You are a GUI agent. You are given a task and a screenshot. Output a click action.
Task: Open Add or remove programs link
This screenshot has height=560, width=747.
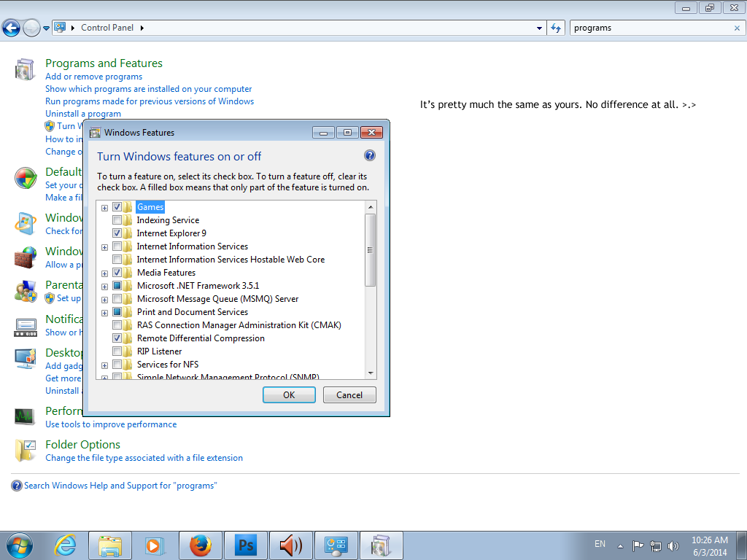click(94, 77)
